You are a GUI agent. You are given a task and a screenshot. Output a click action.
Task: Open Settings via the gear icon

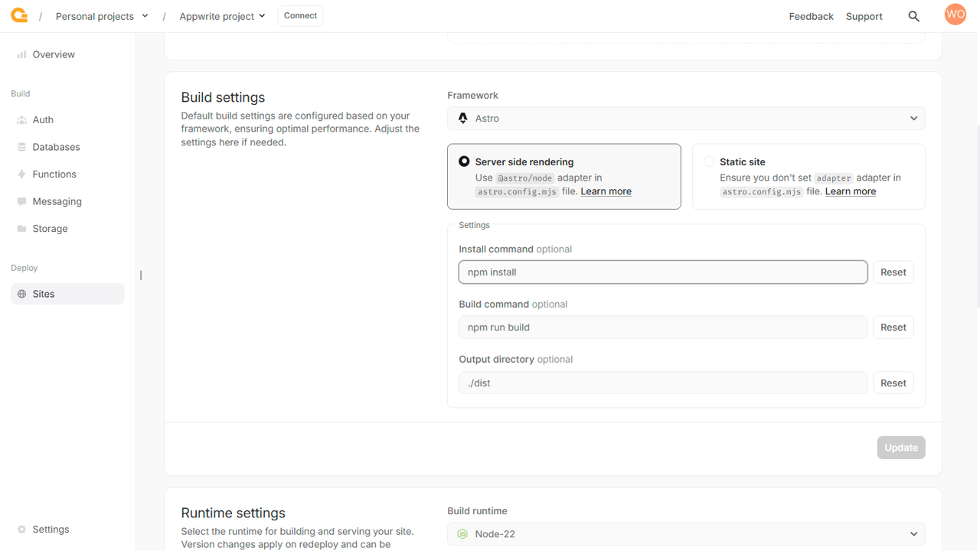[x=20, y=529]
